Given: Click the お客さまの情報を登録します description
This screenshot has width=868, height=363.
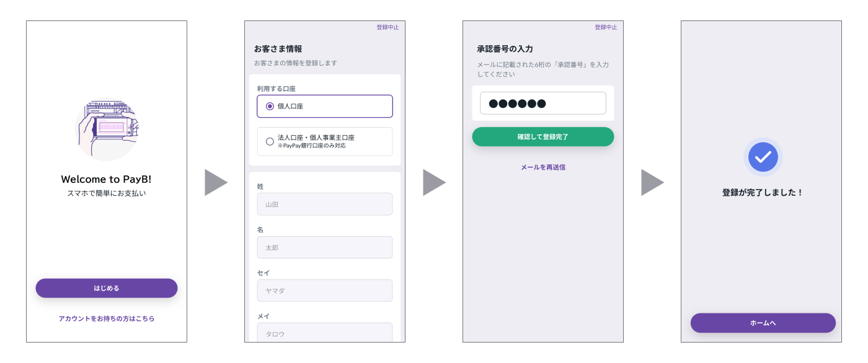Looking at the screenshot, I should tap(296, 63).
